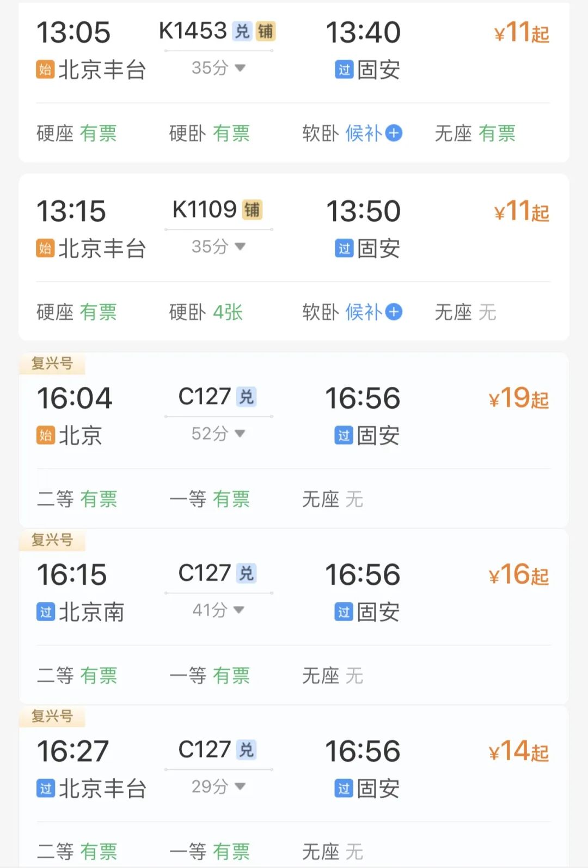Viewport: 588px width, 868px height.
Task: Open the 复兴号 tag on 16:27 train
Action: 52,716
